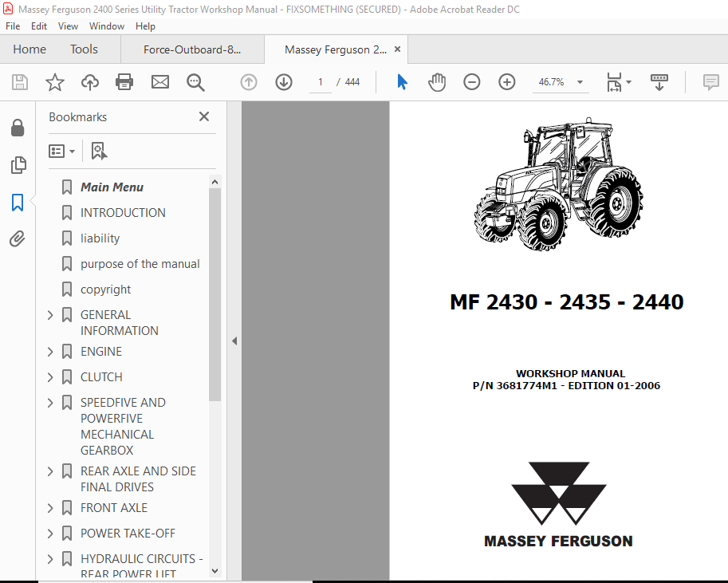Go to previous page arrow icon
Screen dimensions: 728x583
[249, 82]
